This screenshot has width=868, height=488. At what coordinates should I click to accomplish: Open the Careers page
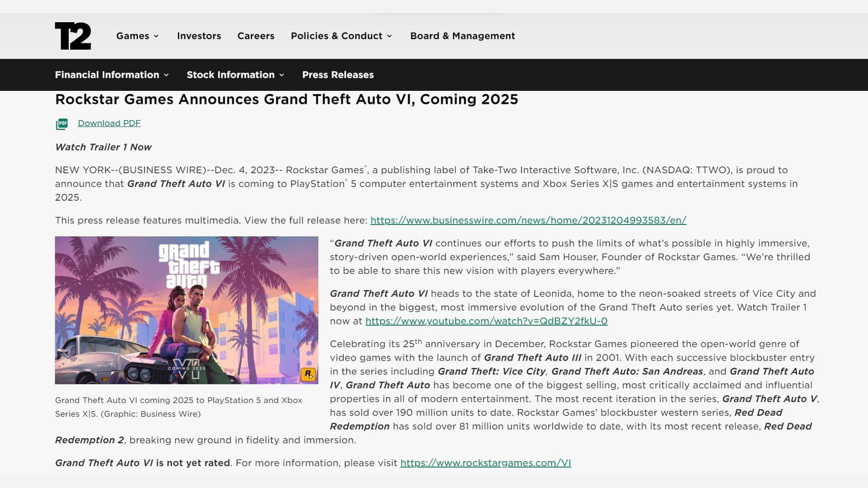[x=256, y=36]
